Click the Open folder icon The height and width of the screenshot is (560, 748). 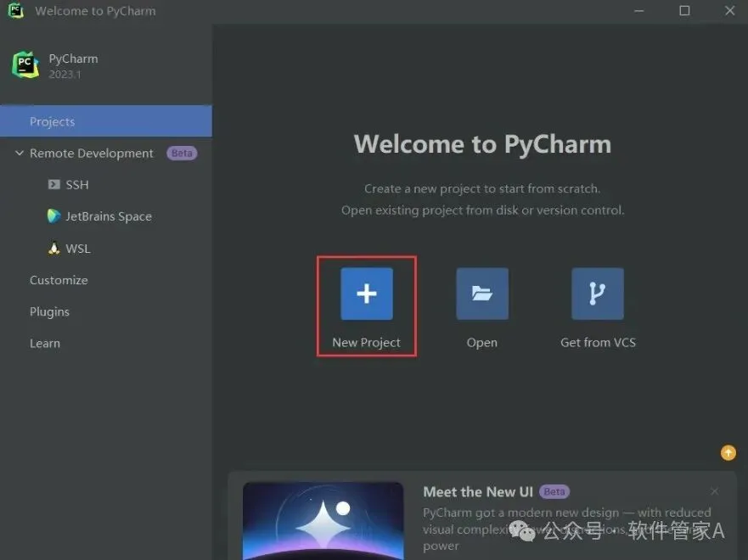481,294
